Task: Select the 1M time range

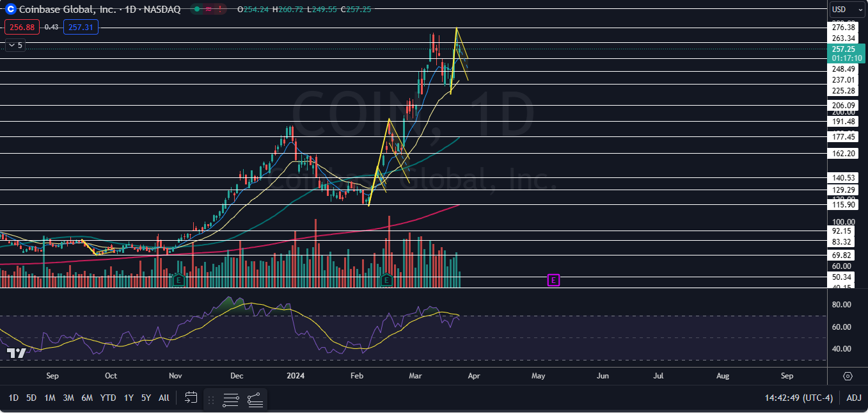Action: pos(50,398)
